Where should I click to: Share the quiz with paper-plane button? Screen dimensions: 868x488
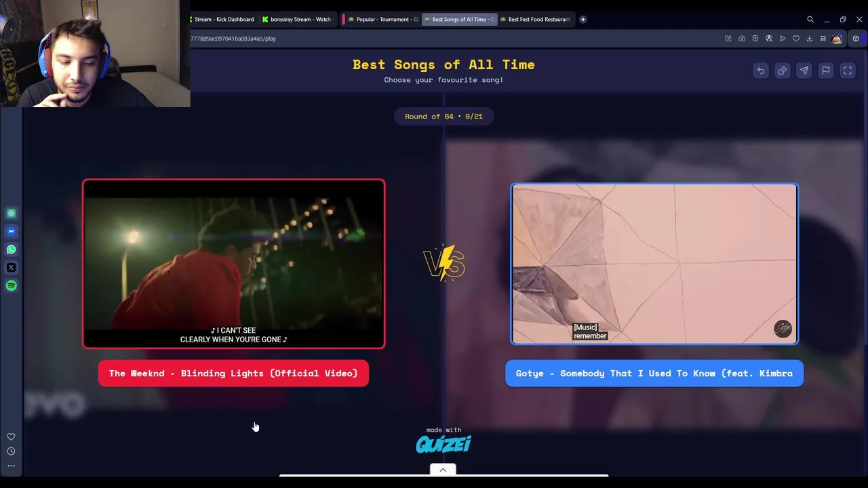coord(804,70)
